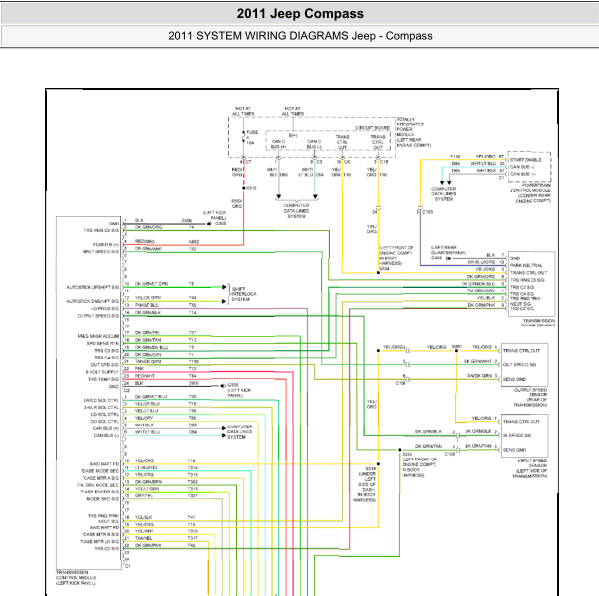Screen dimensions: 599x596
Task: Click the "YEL/WHT" wire label at pin 20
Action: coord(144,531)
